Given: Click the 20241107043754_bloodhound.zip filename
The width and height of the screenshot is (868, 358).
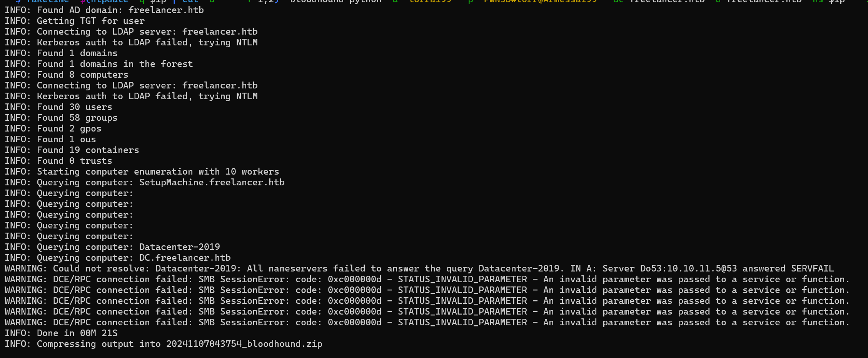Looking at the screenshot, I should click(x=244, y=344).
